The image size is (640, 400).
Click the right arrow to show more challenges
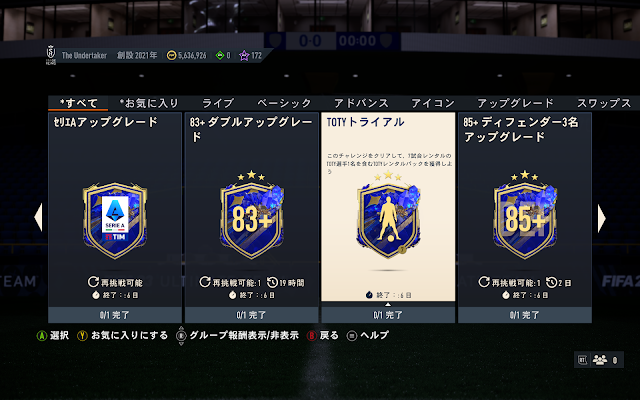pyautogui.click(x=601, y=218)
